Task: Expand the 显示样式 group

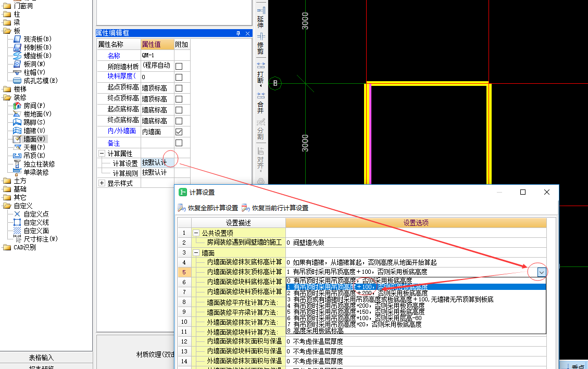Action: [x=102, y=183]
